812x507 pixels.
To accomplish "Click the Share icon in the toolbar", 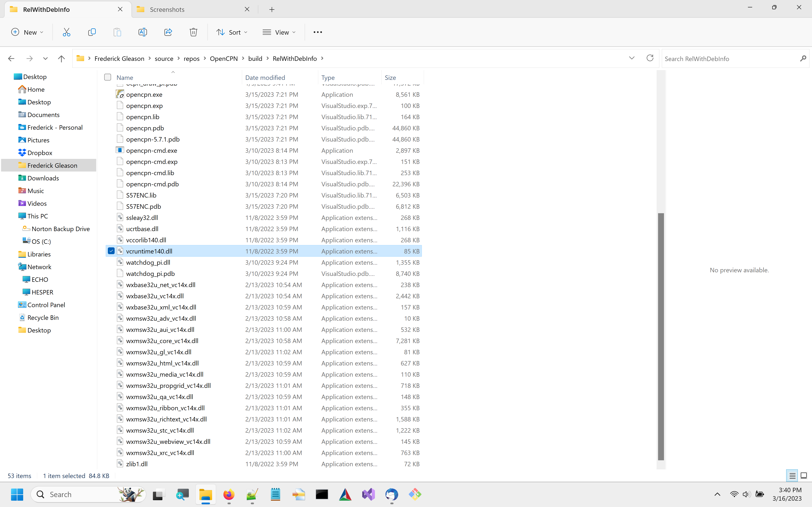I will click(x=168, y=32).
